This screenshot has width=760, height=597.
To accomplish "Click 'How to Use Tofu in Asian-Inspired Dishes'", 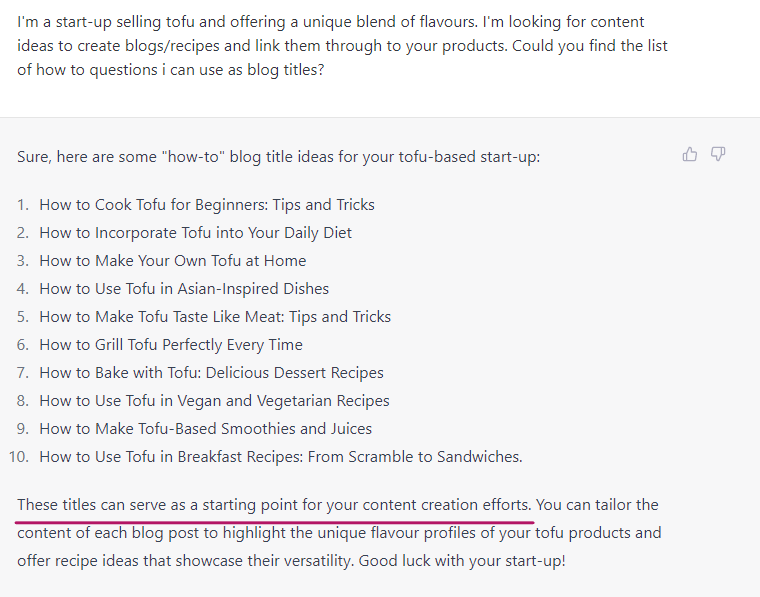I will coord(184,289).
